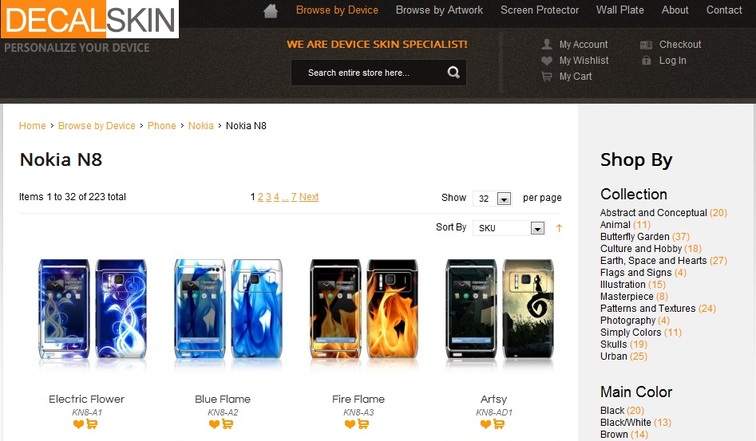Image resolution: width=756 pixels, height=441 pixels.
Task: Go to Next results page
Action: (309, 197)
